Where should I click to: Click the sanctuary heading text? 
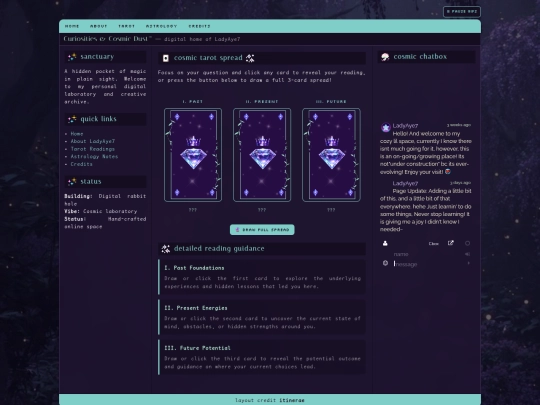(x=97, y=57)
